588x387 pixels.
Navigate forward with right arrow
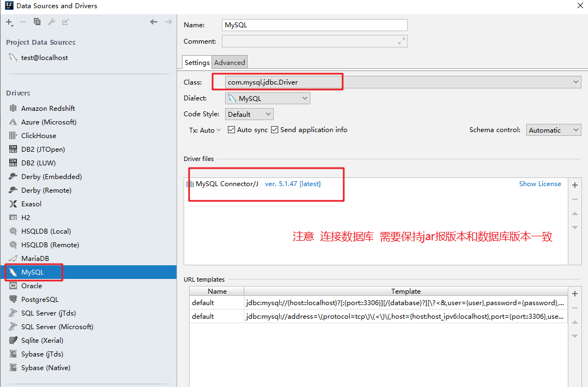pyautogui.click(x=168, y=22)
